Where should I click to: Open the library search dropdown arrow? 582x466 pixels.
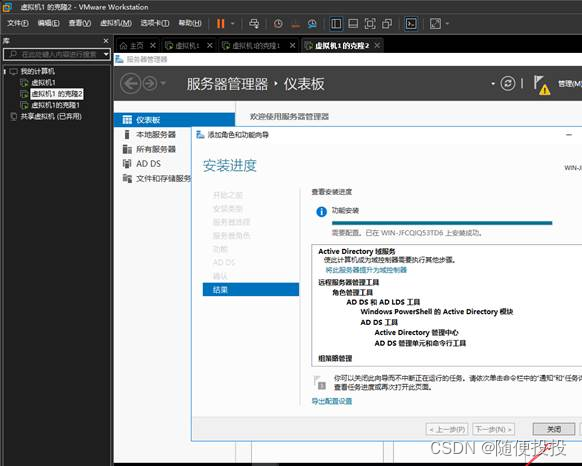106,54
